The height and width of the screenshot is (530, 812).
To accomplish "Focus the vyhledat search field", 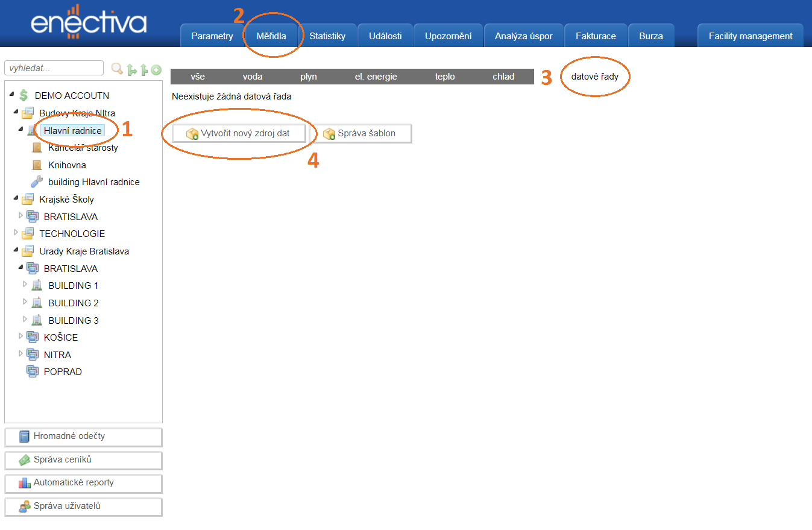I will 54,69.
